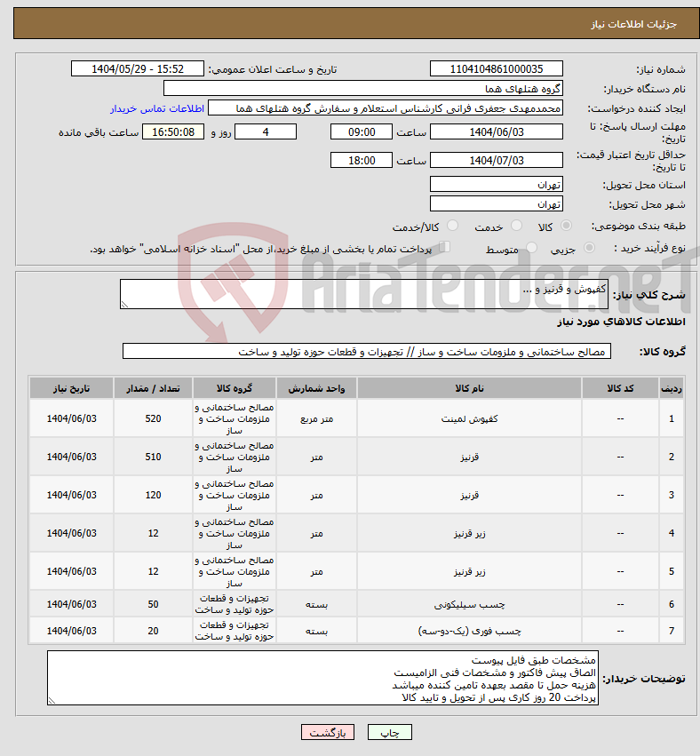Select the چسب سیلیکونی item cell

point(469,603)
